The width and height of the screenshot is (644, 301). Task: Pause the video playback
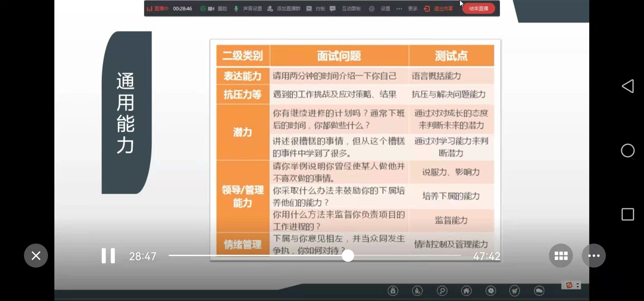(108, 256)
